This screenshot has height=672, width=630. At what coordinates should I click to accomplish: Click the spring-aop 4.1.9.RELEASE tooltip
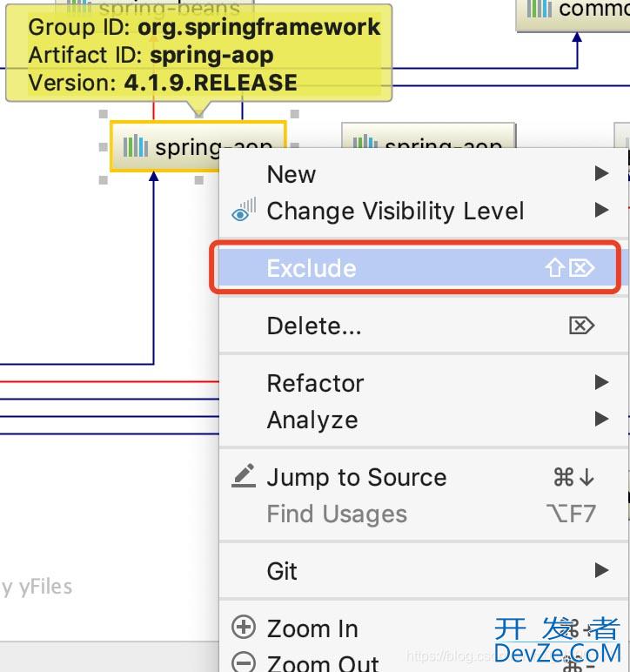point(198,54)
